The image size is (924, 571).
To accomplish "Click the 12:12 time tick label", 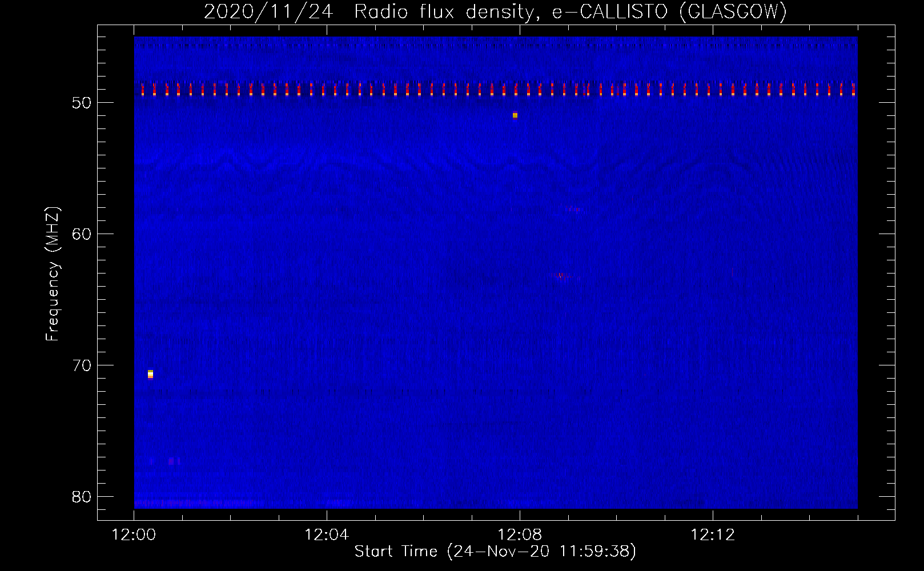I will tap(713, 535).
